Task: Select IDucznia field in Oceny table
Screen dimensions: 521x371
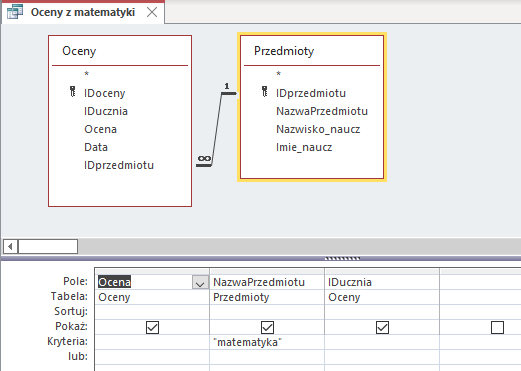Action: [106, 111]
